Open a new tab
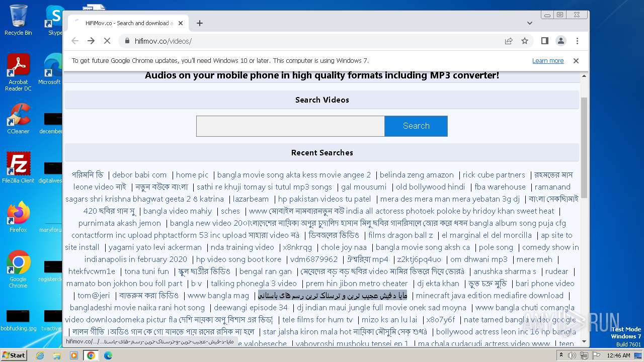Screen dimensions: 644x362 [200, 23]
